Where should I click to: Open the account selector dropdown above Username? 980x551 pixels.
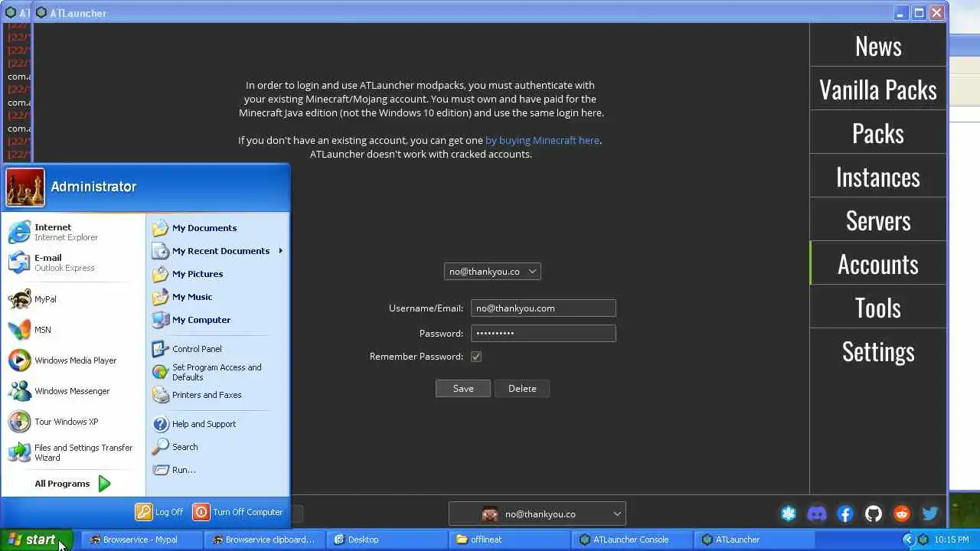[492, 272]
